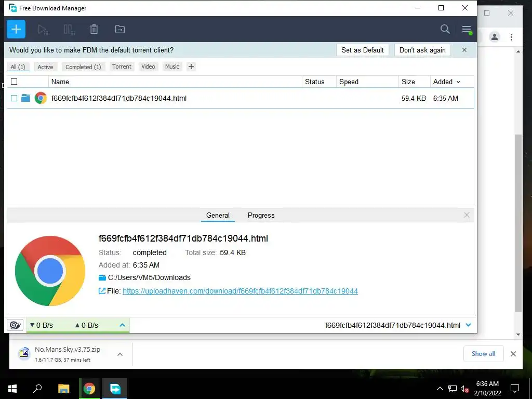Close the Chrome download bar
Screen dimensions: 532x399
tap(513, 354)
